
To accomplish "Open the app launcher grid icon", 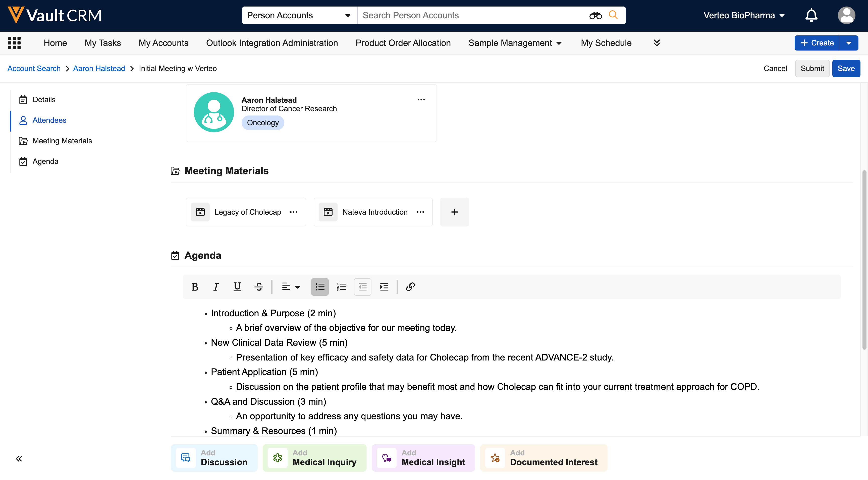I will tap(14, 43).
